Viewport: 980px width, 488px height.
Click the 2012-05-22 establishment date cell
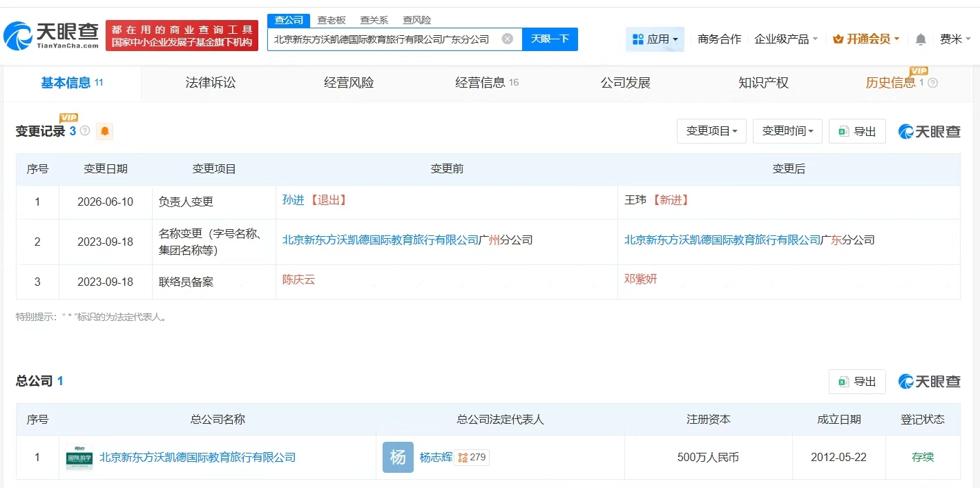tap(838, 458)
